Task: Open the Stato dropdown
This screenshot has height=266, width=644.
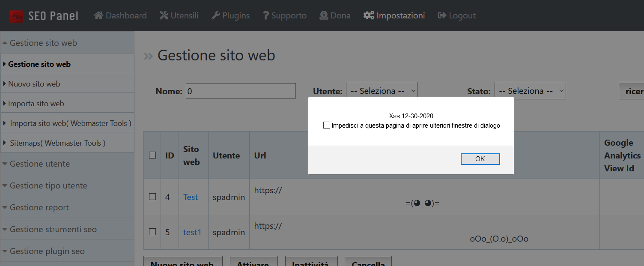Action: coord(530,91)
